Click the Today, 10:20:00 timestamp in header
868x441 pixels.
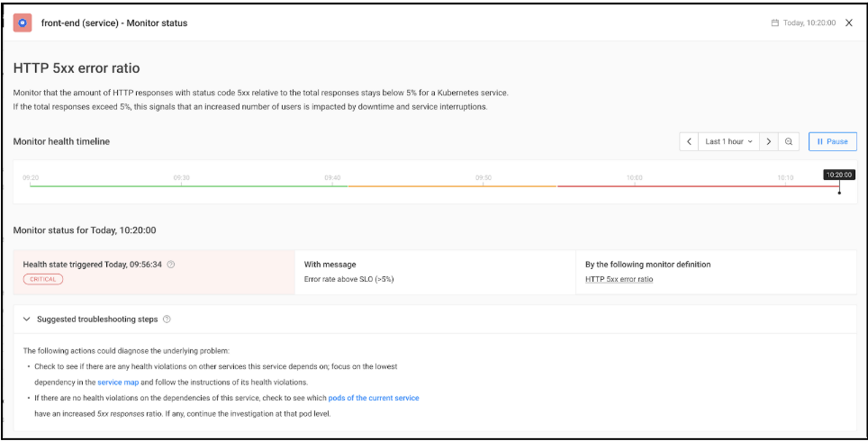tap(809, 23)
